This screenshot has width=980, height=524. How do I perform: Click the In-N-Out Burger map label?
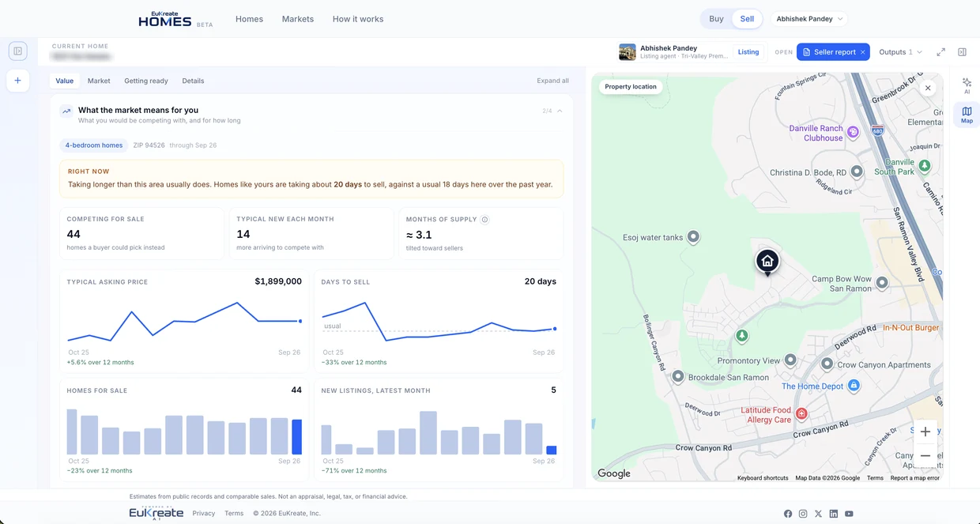point(910,328)
